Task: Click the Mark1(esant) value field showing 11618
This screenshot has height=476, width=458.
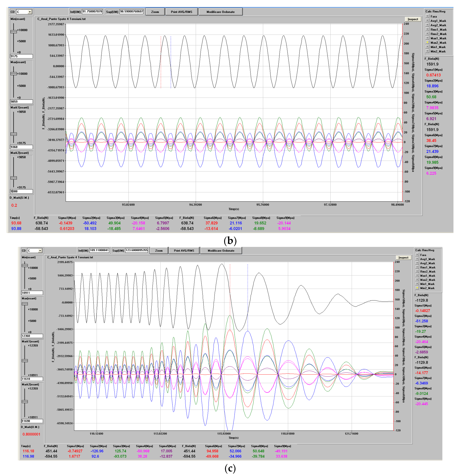Action: 32,379
